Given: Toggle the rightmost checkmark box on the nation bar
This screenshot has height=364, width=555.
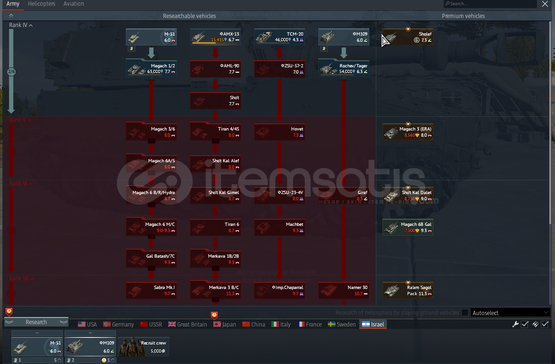Looking at the screenshot, I should click(x=545, y=324).
